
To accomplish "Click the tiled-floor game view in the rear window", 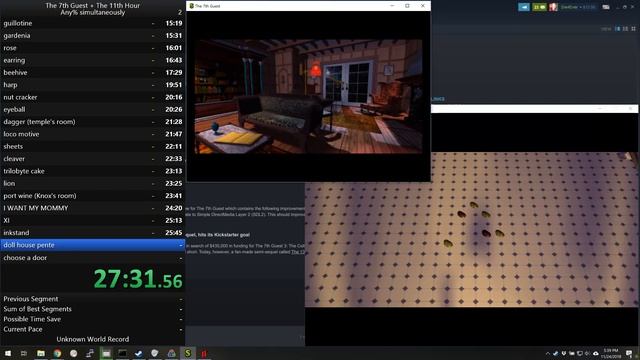I will click(472, 229).
